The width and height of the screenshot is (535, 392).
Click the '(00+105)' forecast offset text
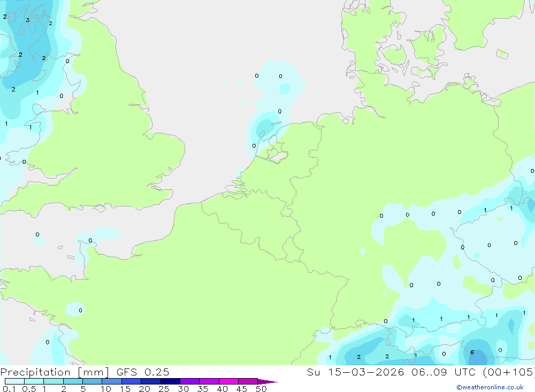pyautogui.click(x=509, y=372)
